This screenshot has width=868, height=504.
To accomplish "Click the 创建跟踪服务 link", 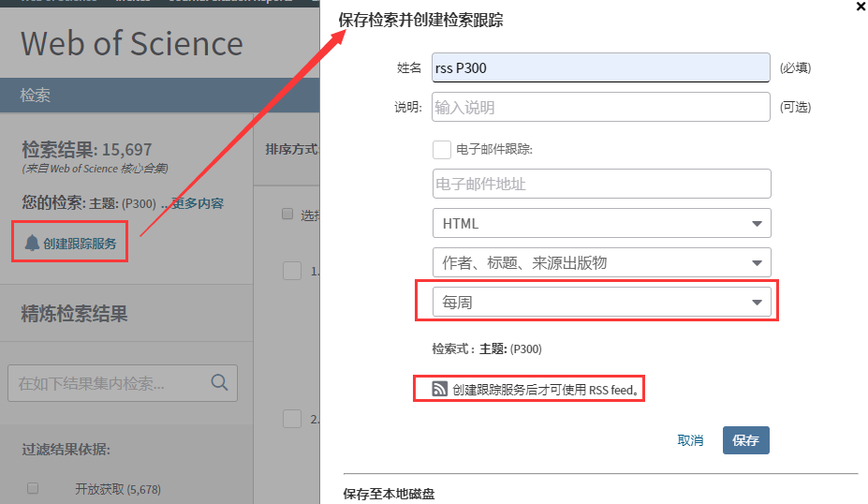I will click(80, 244).
